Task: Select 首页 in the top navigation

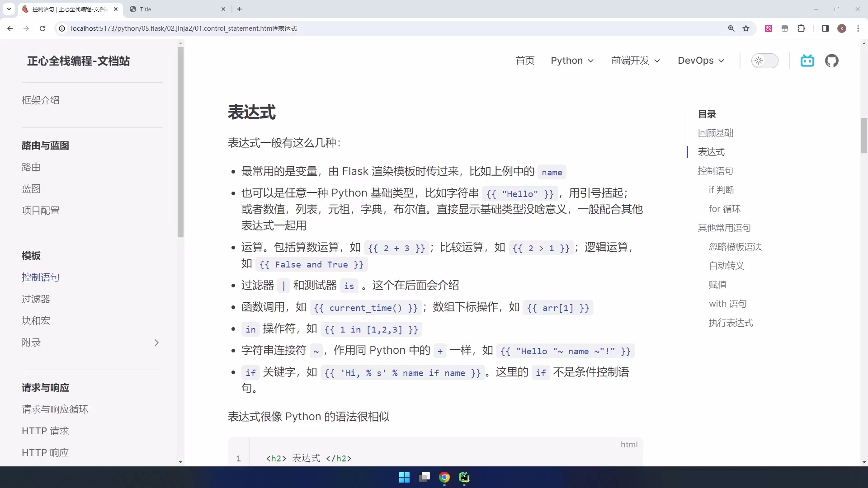Action: pos(525,61)
